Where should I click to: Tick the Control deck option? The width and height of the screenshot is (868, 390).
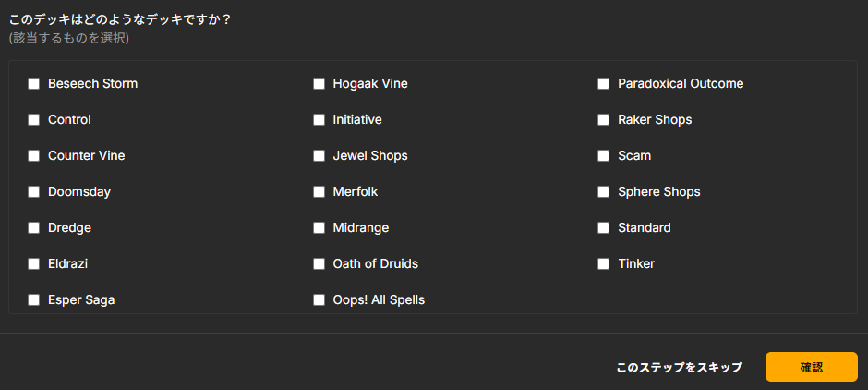[34, 120]
